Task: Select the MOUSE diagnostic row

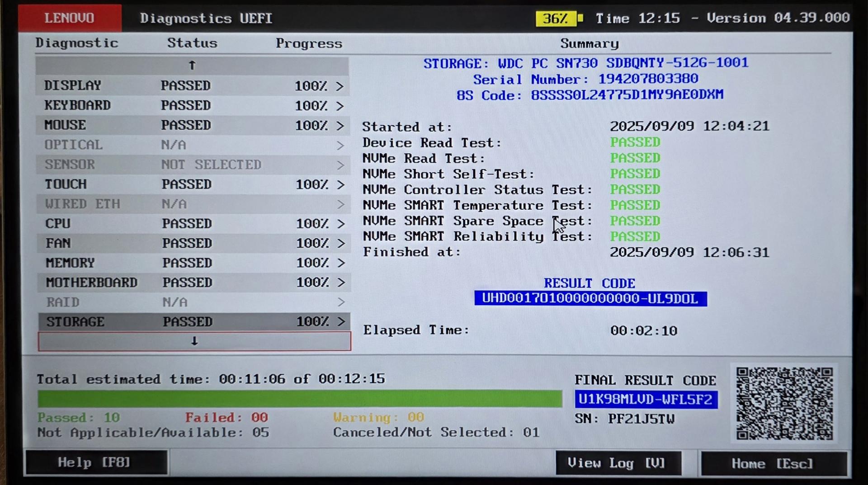Action: 193,125
